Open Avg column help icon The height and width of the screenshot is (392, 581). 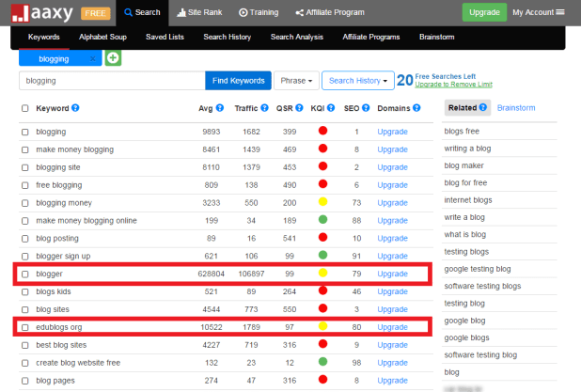click(x=220, y=108)
